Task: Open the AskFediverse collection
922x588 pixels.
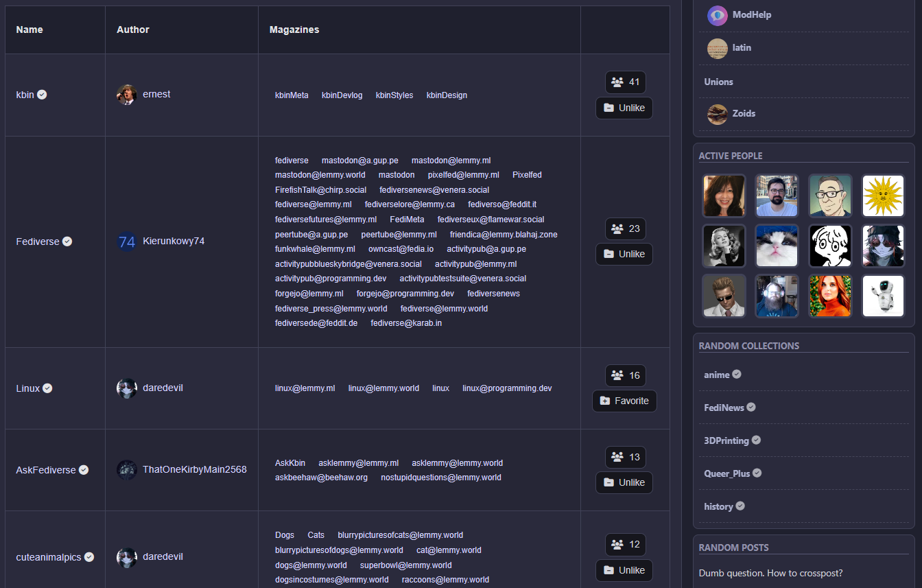Action: click(46, 470)
